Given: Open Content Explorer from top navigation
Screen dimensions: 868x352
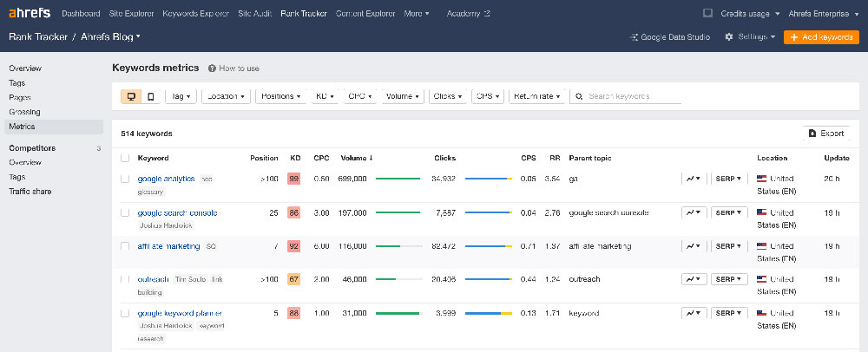Looking at the screenshot, I should 365,13.
